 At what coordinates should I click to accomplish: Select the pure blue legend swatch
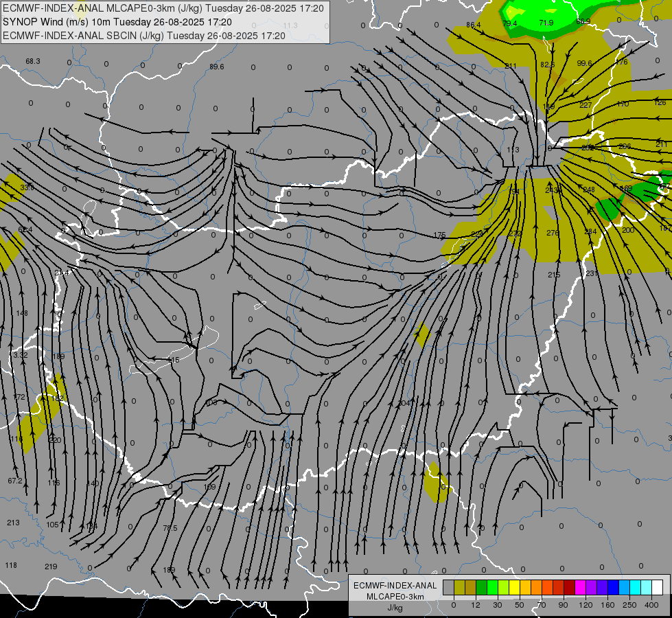[x=613, y=587]
